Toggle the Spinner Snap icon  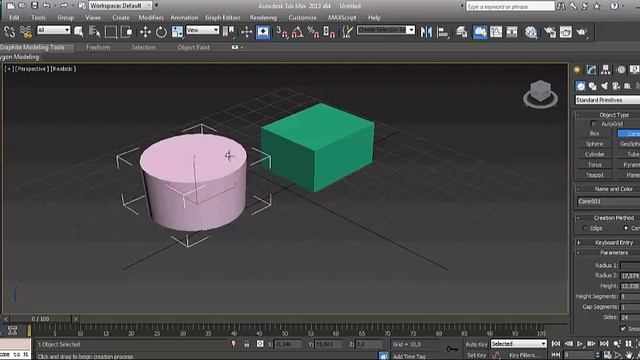point(329,32)
